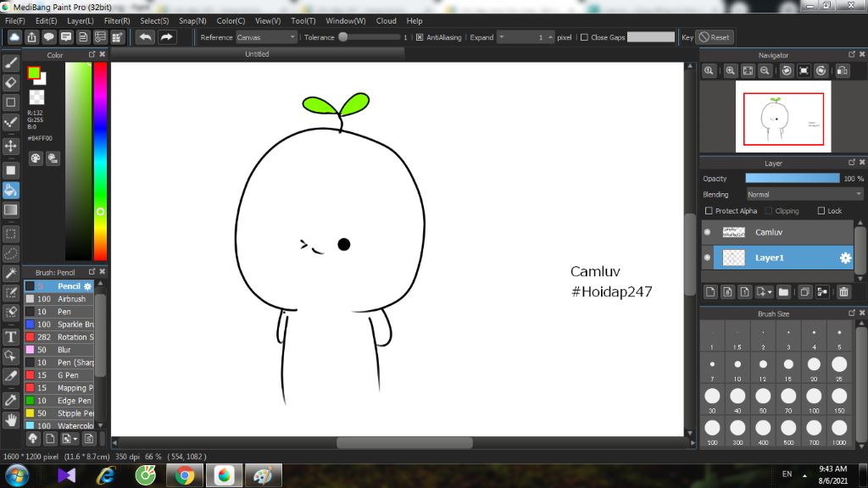The height and width of the screenshot is (488, 868).
Task: Click the rainbow hue bar
Action: coord(100,161)
